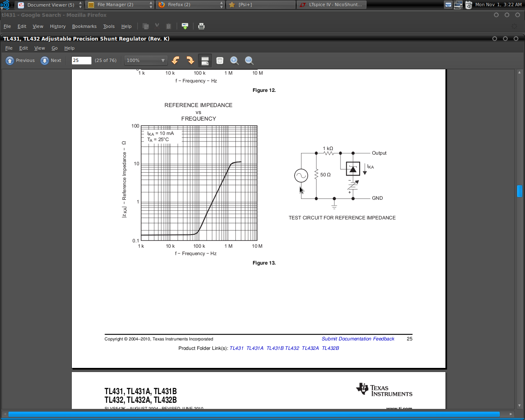The height and width of the screenshot is (420, 525).
Task: Click the clock showing Mon Nov 1
Action: coord(498,5)
